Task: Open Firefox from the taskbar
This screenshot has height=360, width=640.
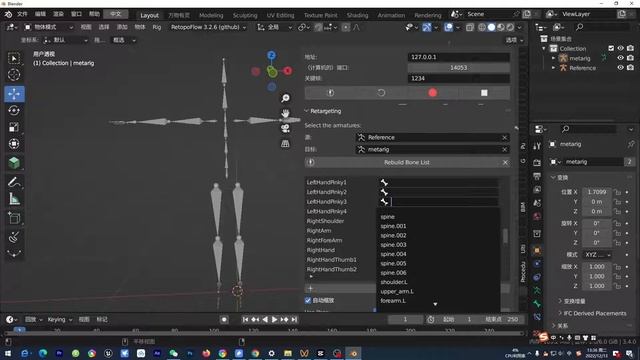Action: pos(206,353)
